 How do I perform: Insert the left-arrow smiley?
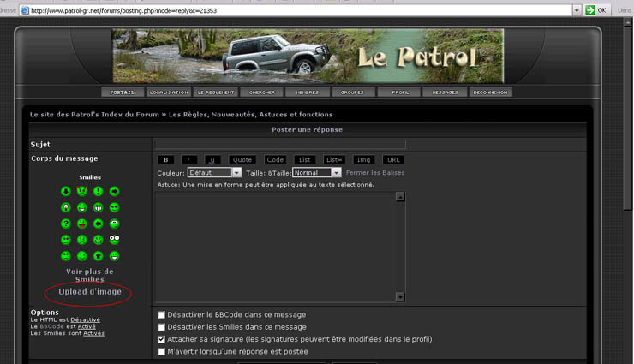[99, 224]
